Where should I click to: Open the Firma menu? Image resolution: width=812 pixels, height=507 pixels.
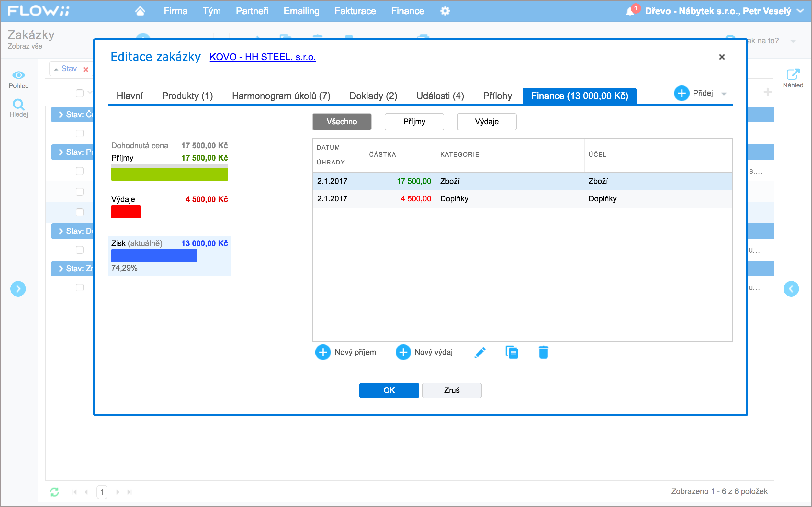pyautogui.click(x=175, y=11)
